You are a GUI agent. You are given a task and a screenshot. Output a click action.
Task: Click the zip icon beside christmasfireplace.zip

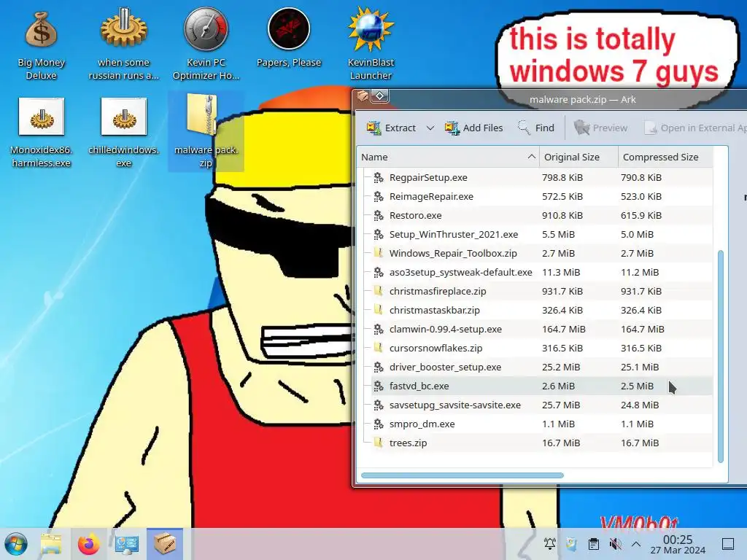[379, 291]
